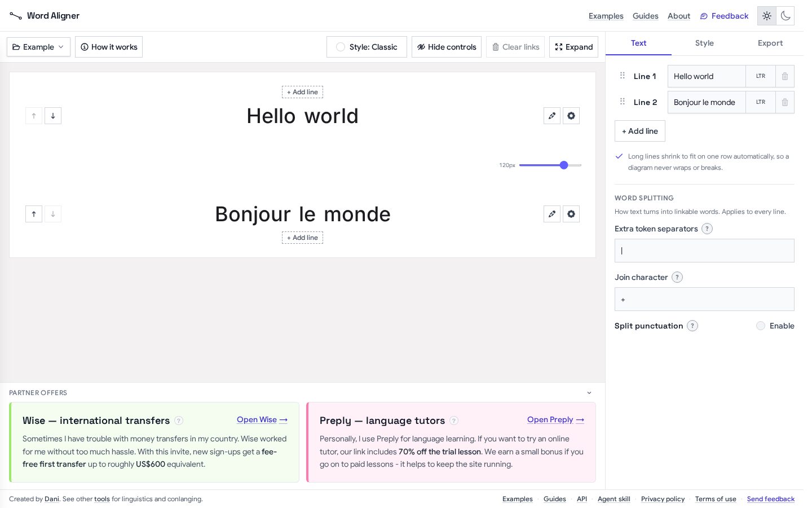Switch to the Style tab

(704, 43)
